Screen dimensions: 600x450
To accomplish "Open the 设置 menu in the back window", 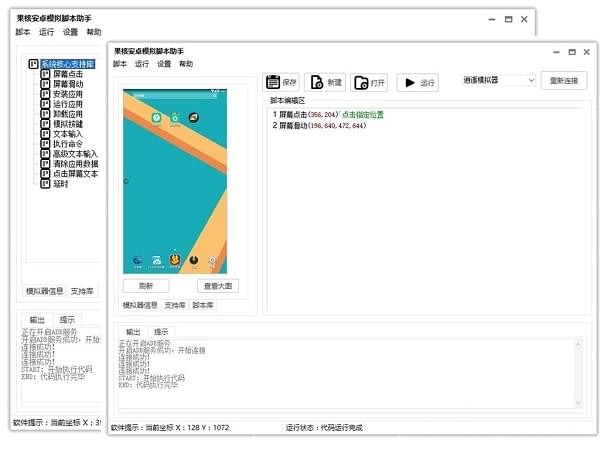I will (x=70, y=32).
